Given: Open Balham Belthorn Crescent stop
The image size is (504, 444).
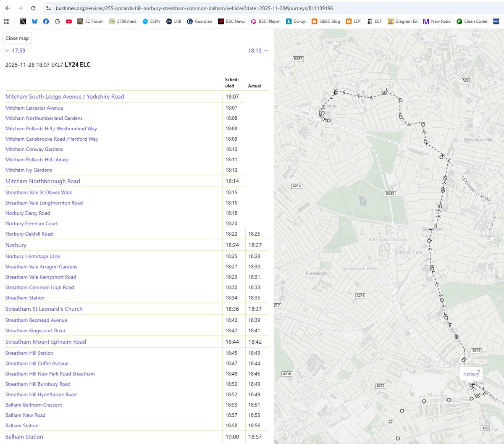Looking at the screenshot, I should [x=34, y=405].
